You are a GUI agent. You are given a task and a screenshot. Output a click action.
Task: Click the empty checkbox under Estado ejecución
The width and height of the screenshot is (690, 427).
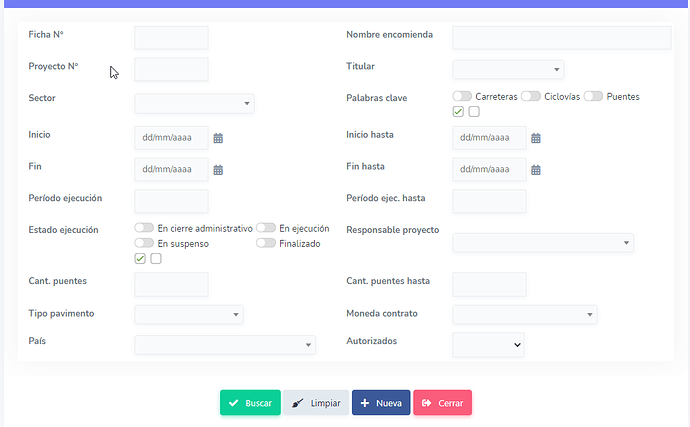tap(156, 258)
